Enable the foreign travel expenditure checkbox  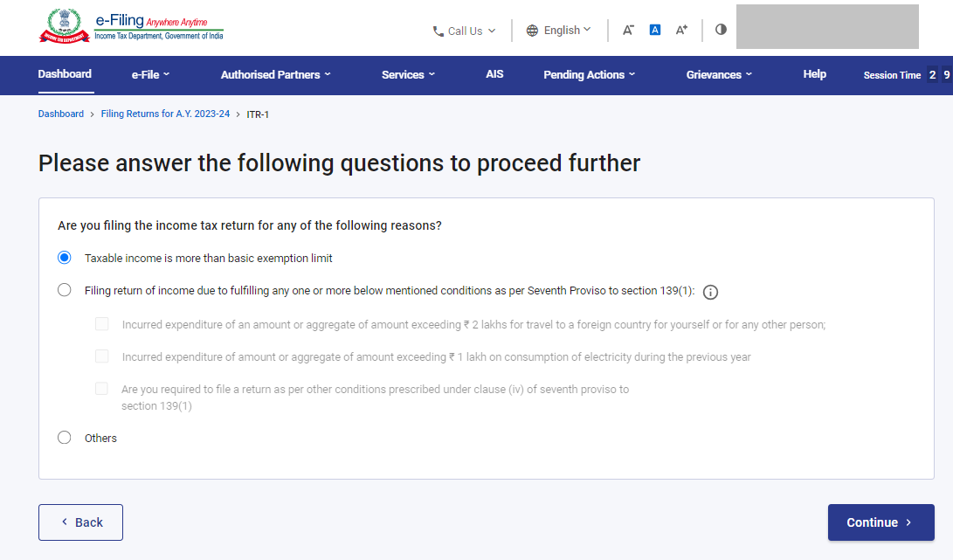click(101, 323)
